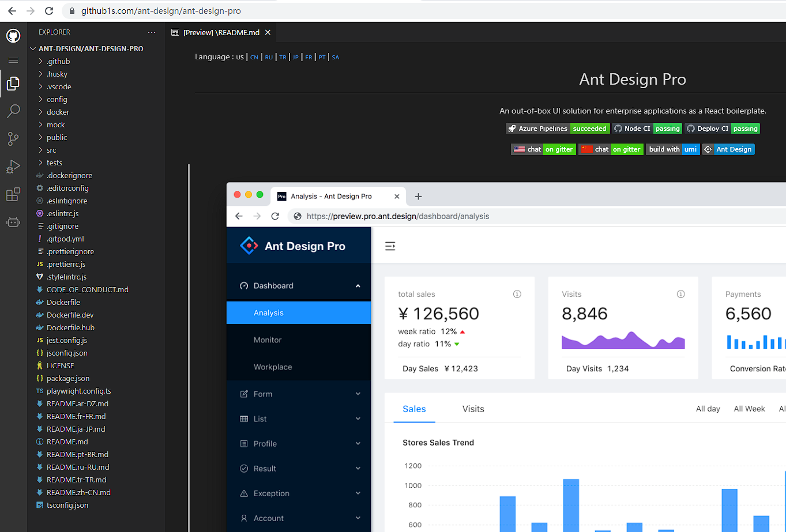This screenshot has width=786, height=532.
Task: Open the robot-face icon in the activity bar
Action: 13,222
